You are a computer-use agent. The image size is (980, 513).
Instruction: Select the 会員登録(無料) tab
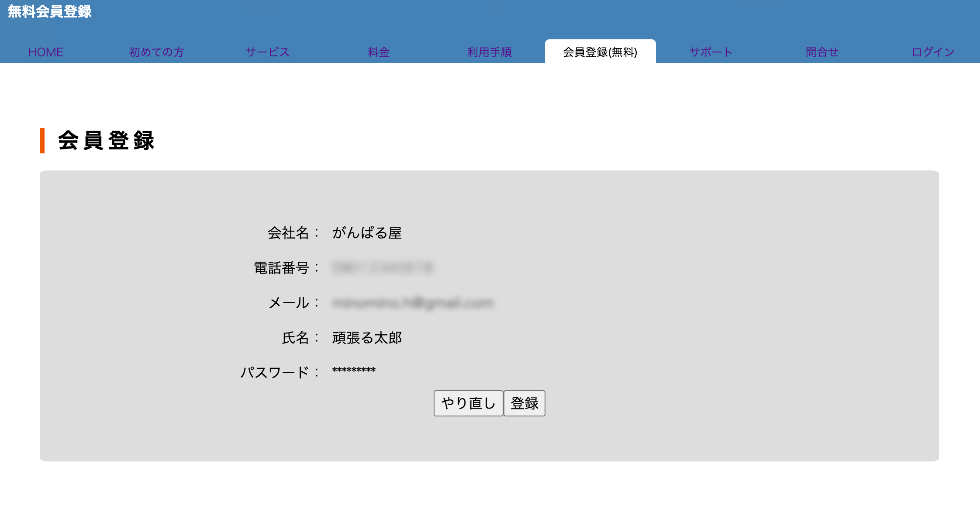point(600,52)
